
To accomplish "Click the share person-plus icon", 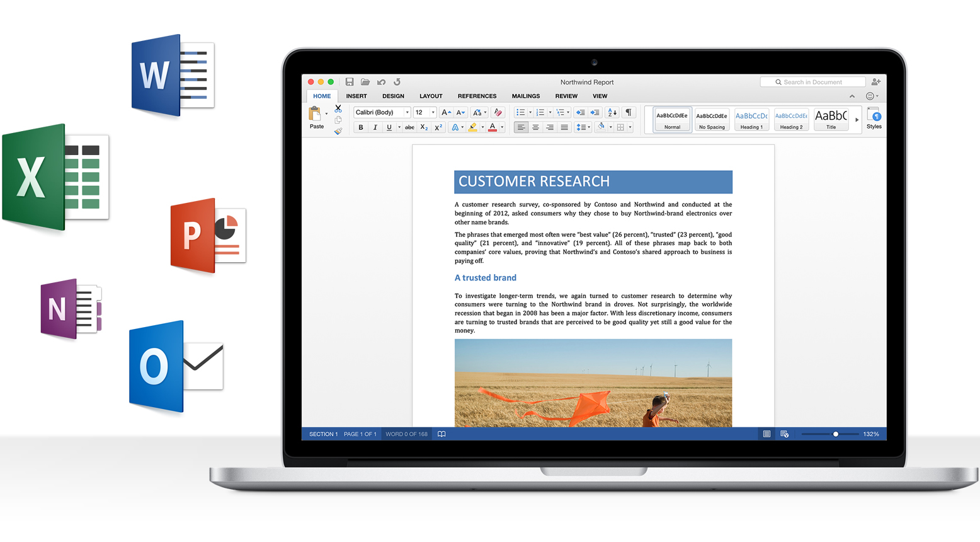I will pyautogui.click(x=876, y=82).
